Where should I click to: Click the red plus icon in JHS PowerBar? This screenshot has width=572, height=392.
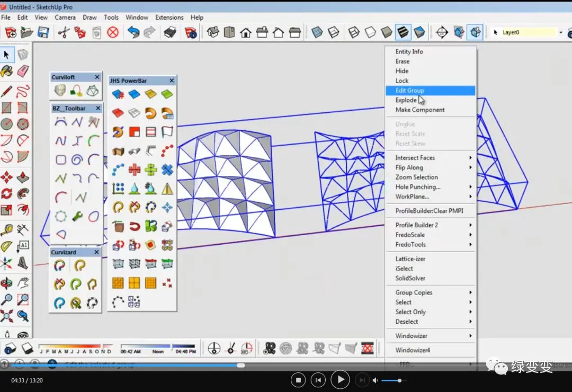[134, 170]
